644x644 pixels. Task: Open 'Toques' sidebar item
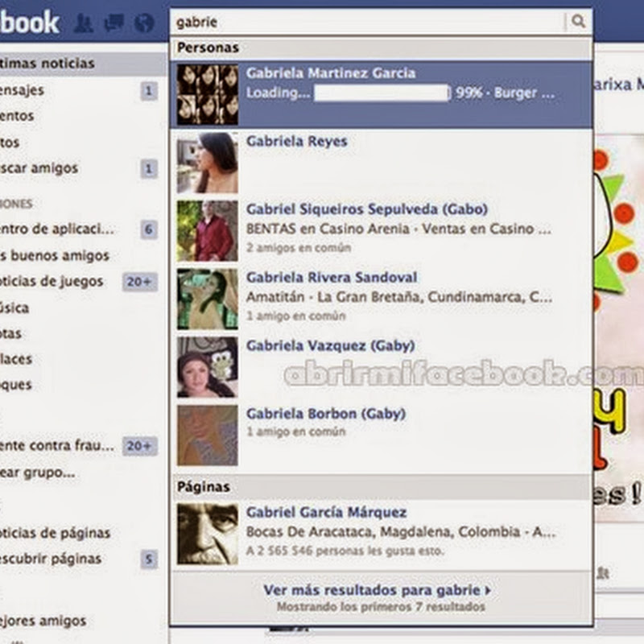pos(16,386)
